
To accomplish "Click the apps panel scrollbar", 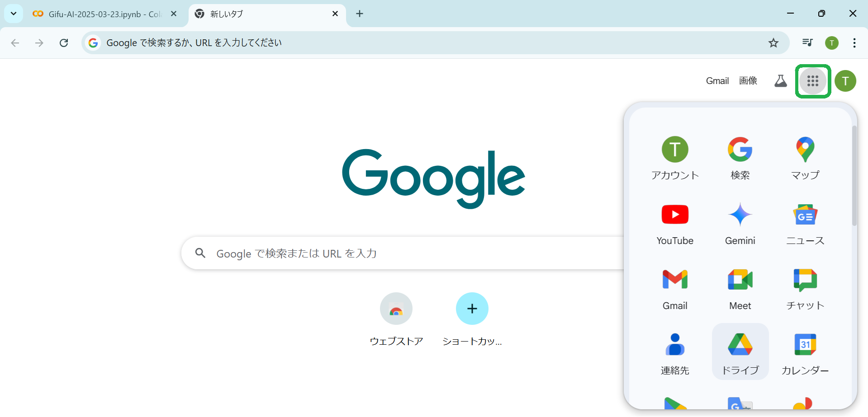I will tap(854, 176).
